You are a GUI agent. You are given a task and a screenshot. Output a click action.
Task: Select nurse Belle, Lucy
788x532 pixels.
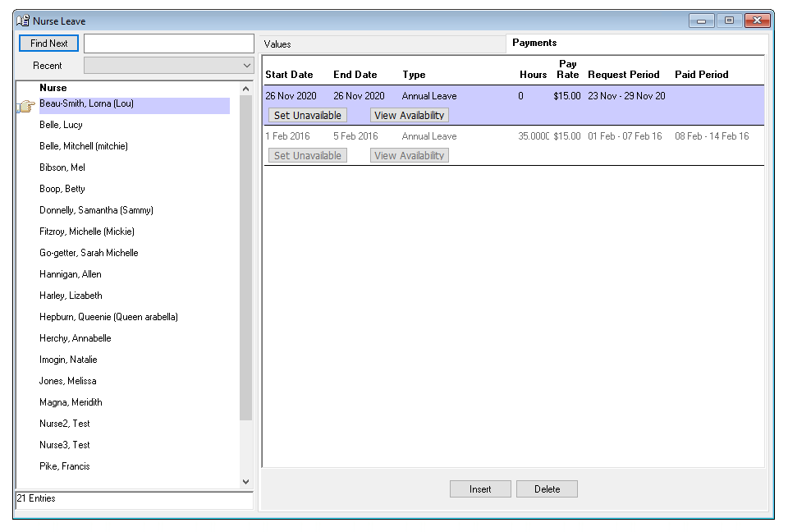(x=61, y=125)
